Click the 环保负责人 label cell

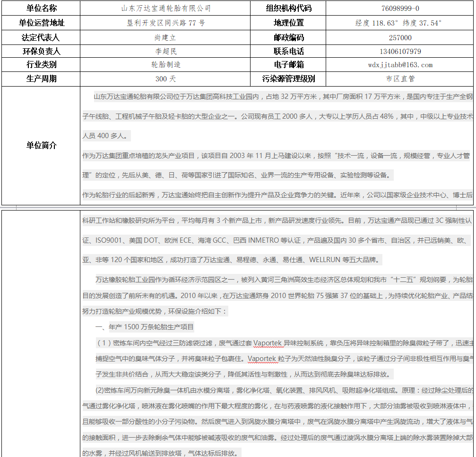point(41,51)
